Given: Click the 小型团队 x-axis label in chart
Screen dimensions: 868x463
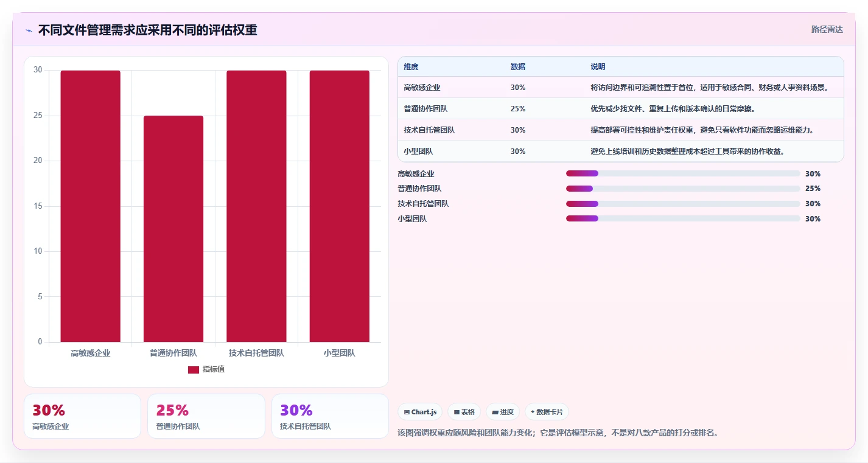Looking at the screenshot, I should [340, 353].
